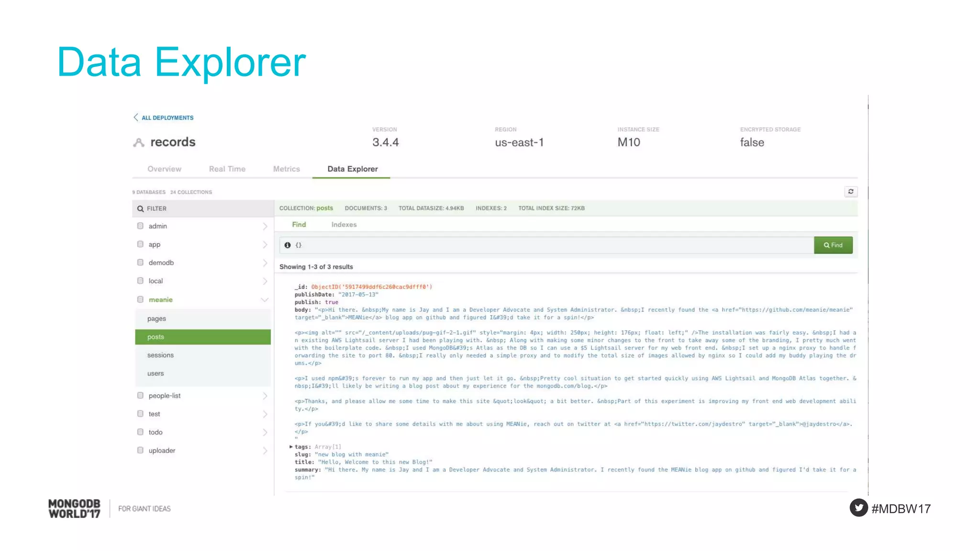This screenshot has width=980, height=551.
Task: Click the instance size value M10
Action: [x=629, y=142]
